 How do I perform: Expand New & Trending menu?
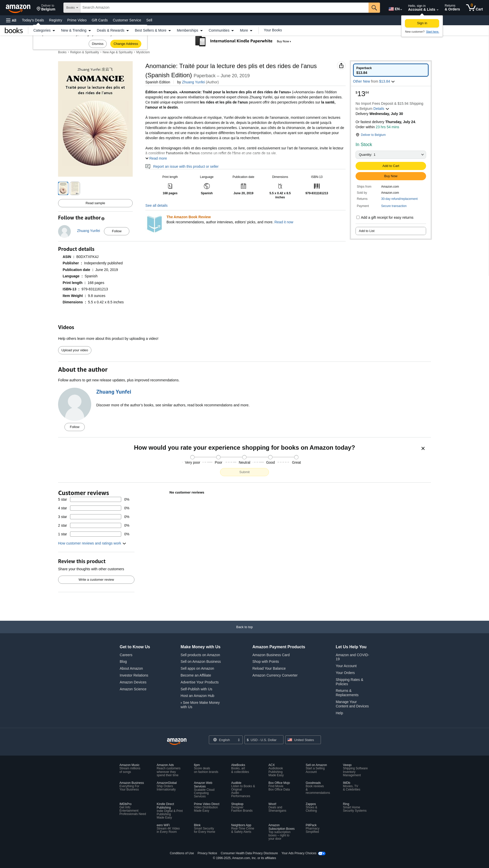76,30
